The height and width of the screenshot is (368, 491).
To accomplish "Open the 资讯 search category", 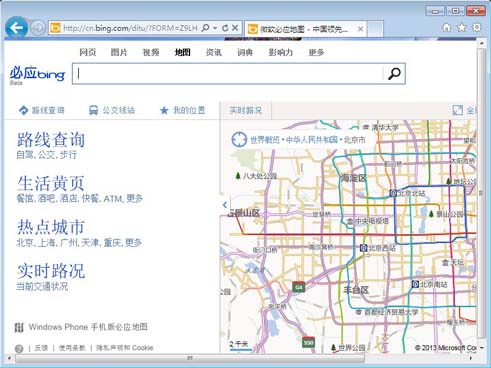I will point(214,52).
